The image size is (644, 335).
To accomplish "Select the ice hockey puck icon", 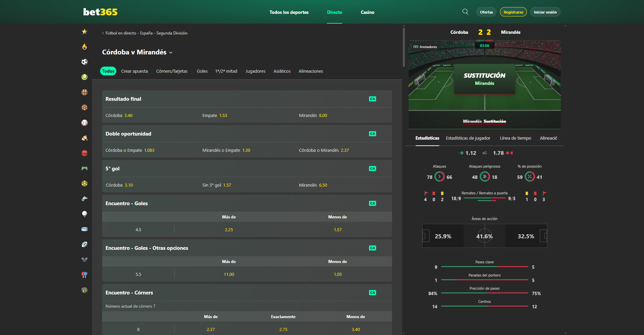I will (85, 229).
